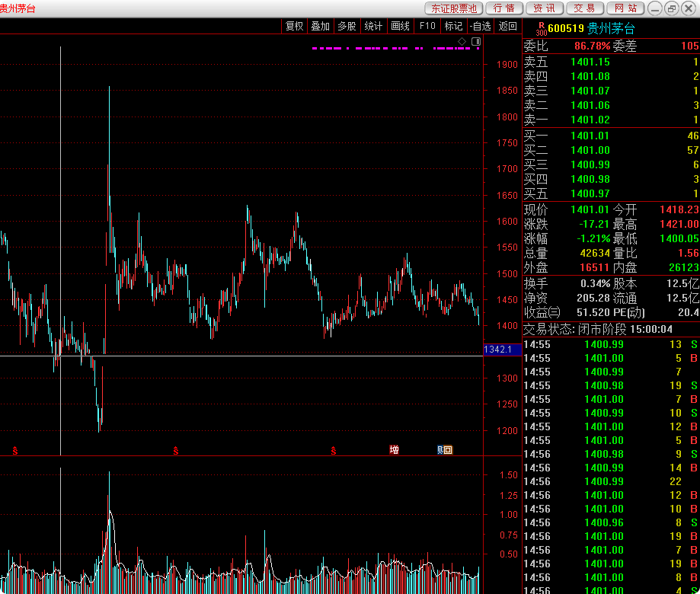Minimize the stock window
The width and height of the screenshot is (700, 594).
(654, 8)
